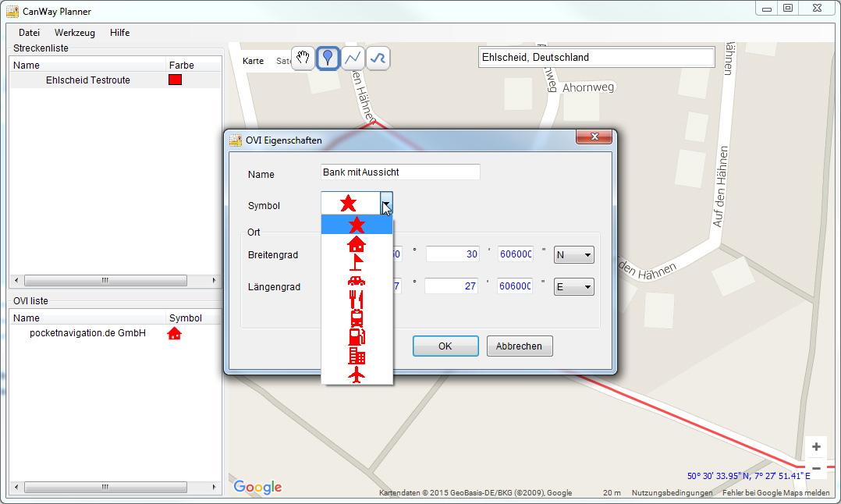Viewport: 841px width, 504px height.
Task: Click the Name field containing Bank mit Aussicht
Action: (400, 172)
